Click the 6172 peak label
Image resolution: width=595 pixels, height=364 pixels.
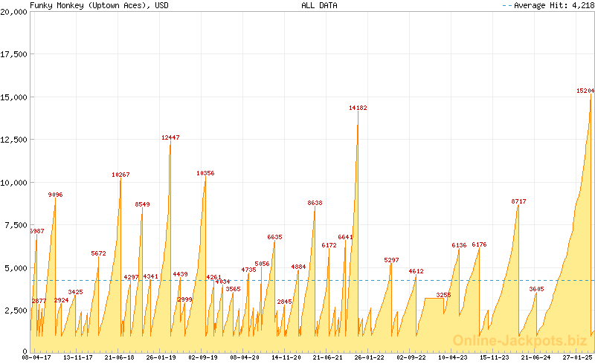pyautogui.click(x=329, y=245)
